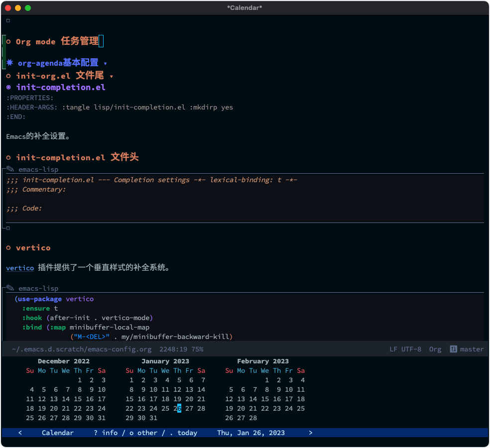Select December 1 in the calendar
The height and width of the screenshot is (448, 490).
coord(80,380)
